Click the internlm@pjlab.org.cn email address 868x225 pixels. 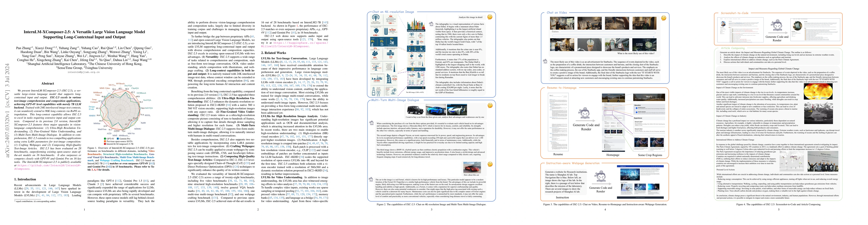point(84,72)
